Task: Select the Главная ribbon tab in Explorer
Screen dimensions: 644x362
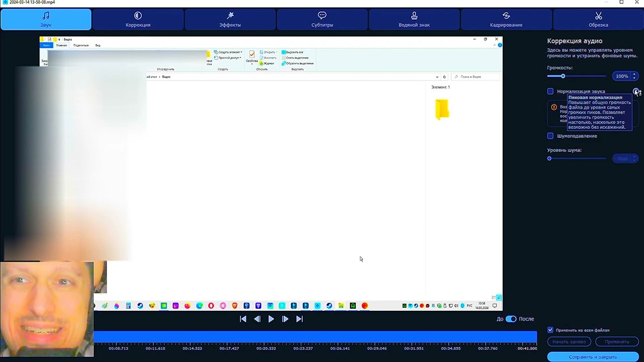Action: pos(61,45)
